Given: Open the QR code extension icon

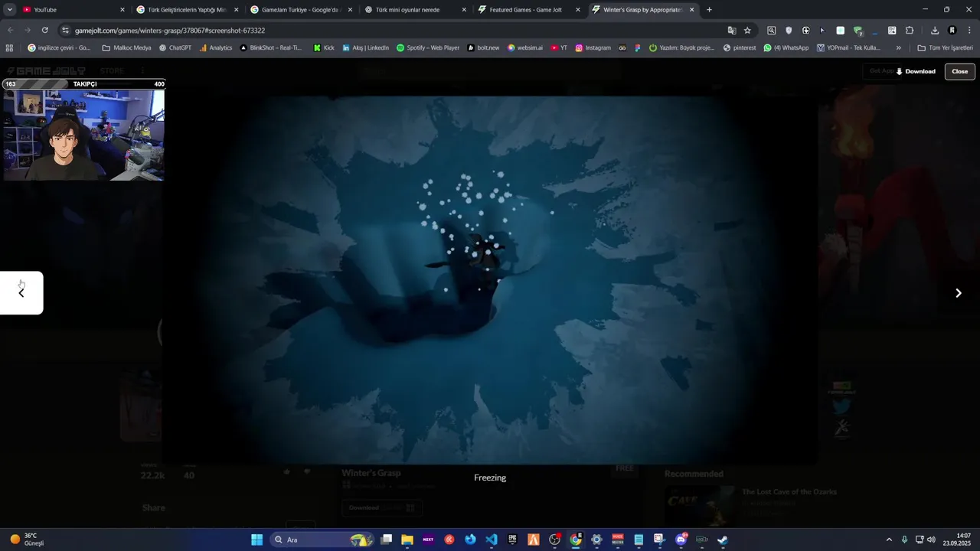Looking at the screenshot, I should pos(892,31).
